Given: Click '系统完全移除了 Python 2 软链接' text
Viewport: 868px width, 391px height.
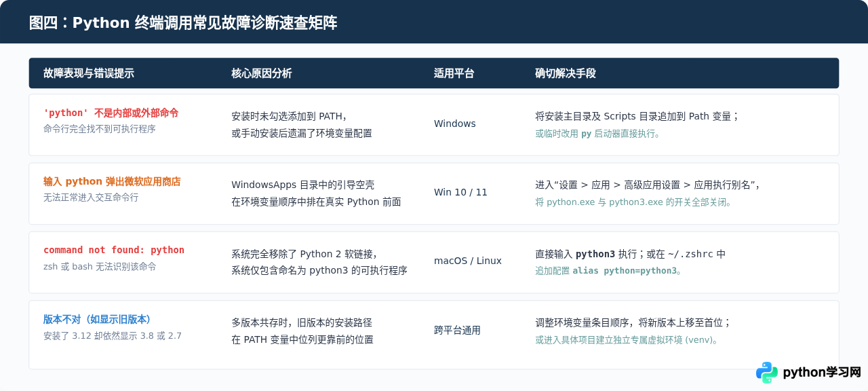Looking at the screenshot, I should (x=302, y=254).
